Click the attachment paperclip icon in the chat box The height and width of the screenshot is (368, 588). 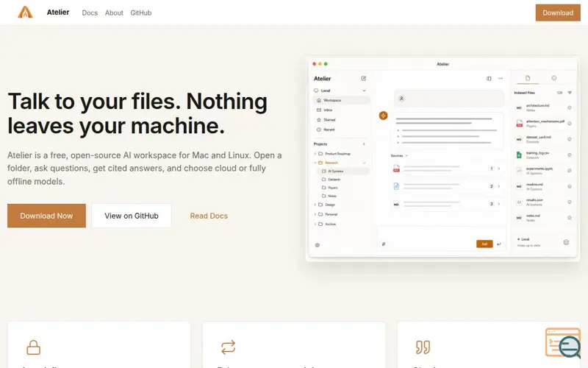tap(384, 244)
